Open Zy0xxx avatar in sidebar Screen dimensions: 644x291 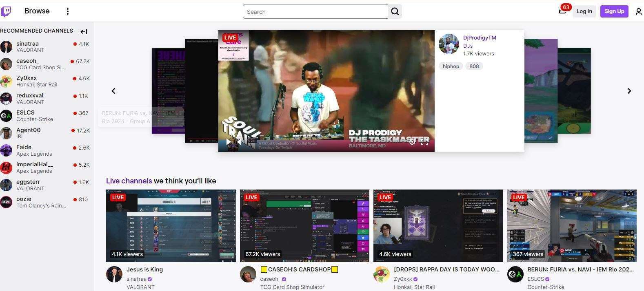click(6, 81)
